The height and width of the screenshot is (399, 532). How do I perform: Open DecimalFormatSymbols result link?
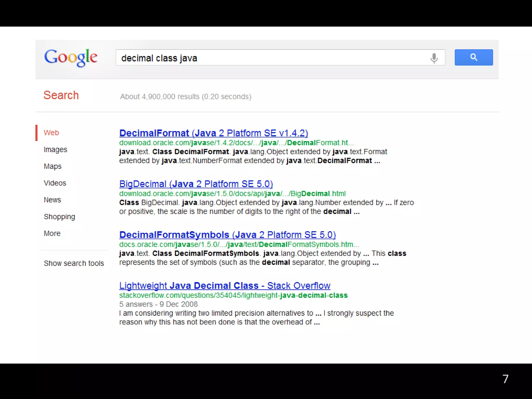pos(227,235)
